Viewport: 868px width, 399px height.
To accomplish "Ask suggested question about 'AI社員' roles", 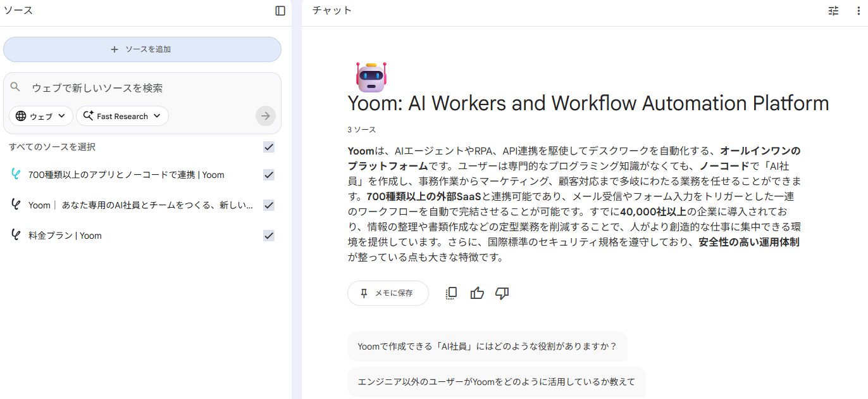I will click(487, 346).
